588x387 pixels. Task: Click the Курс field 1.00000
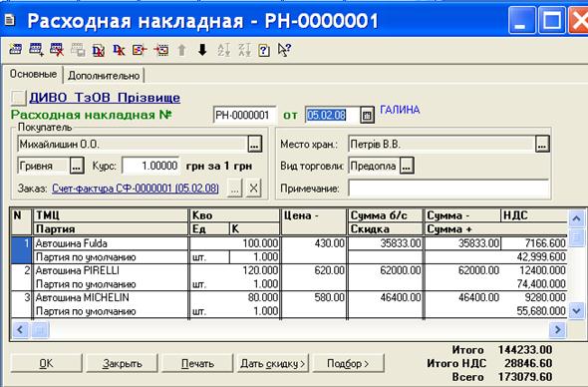pos(150,166)
